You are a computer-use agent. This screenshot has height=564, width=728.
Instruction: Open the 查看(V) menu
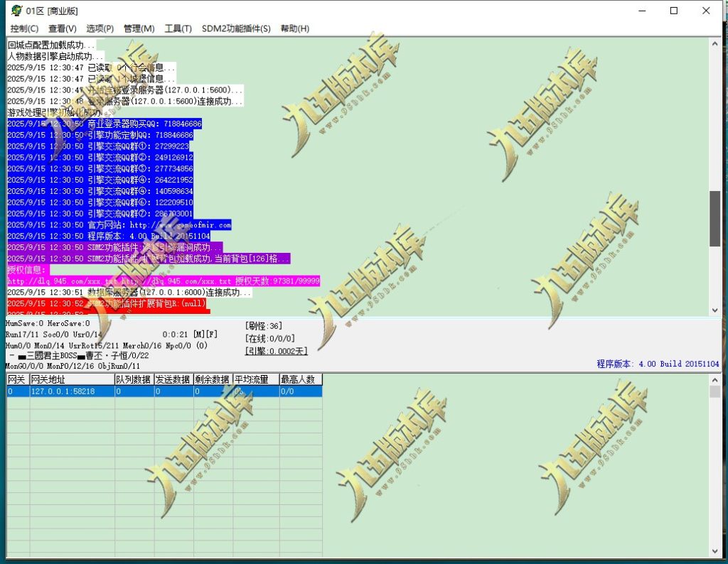[x=62, y=28]
